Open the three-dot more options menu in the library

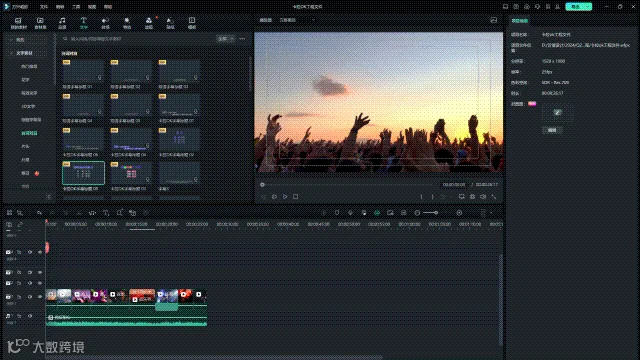pos(242,39)
